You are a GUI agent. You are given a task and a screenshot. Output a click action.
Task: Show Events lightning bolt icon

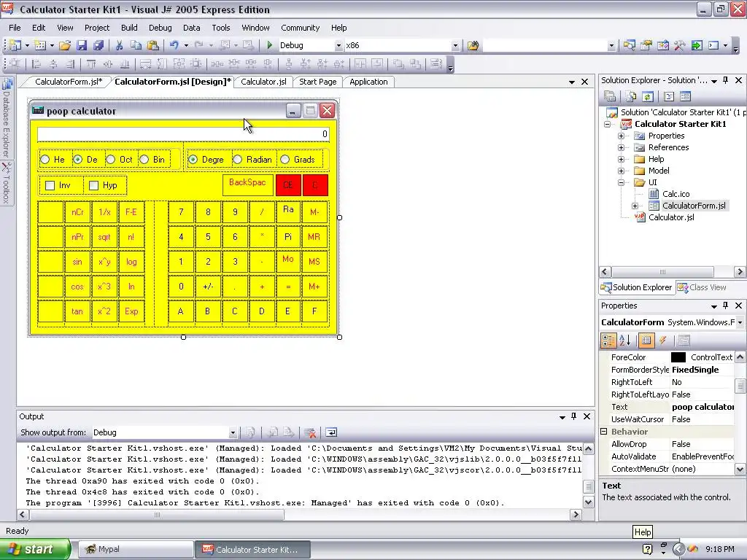point(662,340)
